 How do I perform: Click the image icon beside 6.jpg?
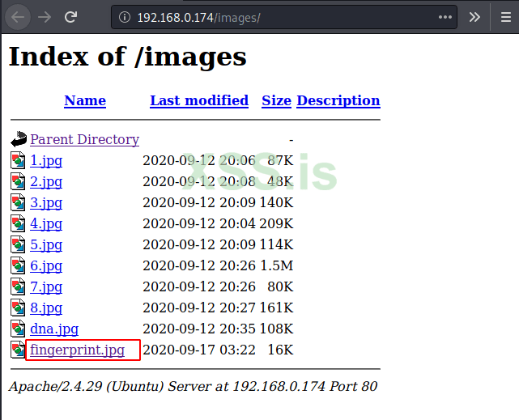[18, 265]
